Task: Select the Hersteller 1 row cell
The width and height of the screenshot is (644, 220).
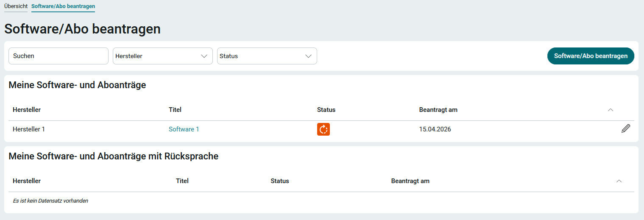Action: (29, 129)
